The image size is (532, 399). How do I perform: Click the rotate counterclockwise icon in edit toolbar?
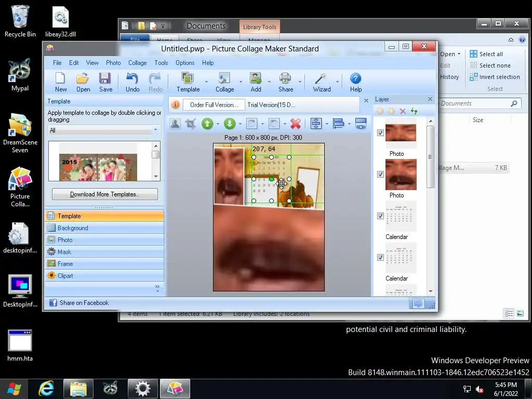point(274,124)
